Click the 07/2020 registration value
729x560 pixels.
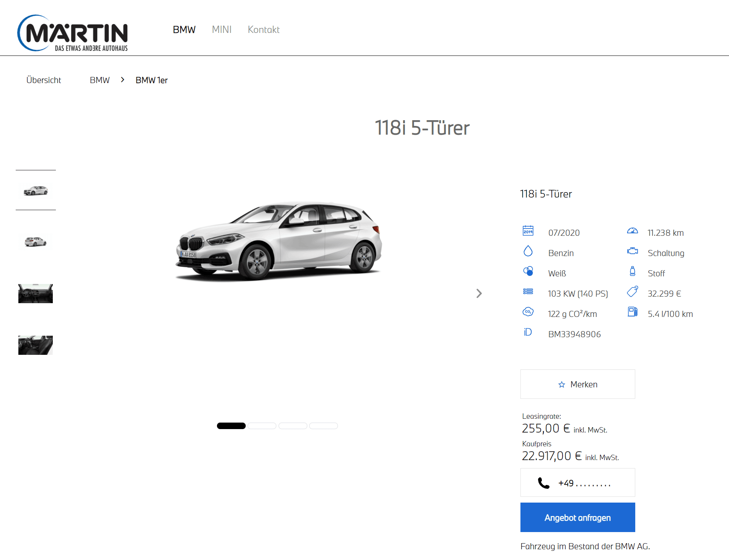pyautogui.click(x=564, y=233)
